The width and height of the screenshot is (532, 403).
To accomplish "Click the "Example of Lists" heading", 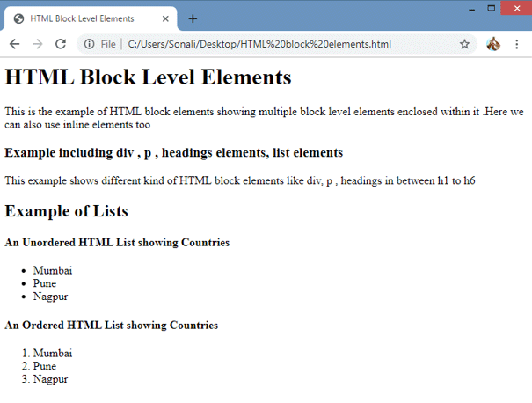I will tap(66, 211).
